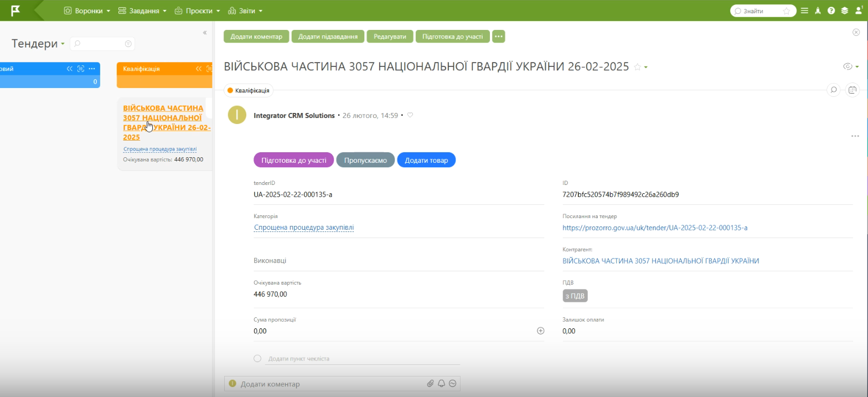Click the purple Підготовка до участі status button
Screen dimensions: 868x397
[293, 160]
